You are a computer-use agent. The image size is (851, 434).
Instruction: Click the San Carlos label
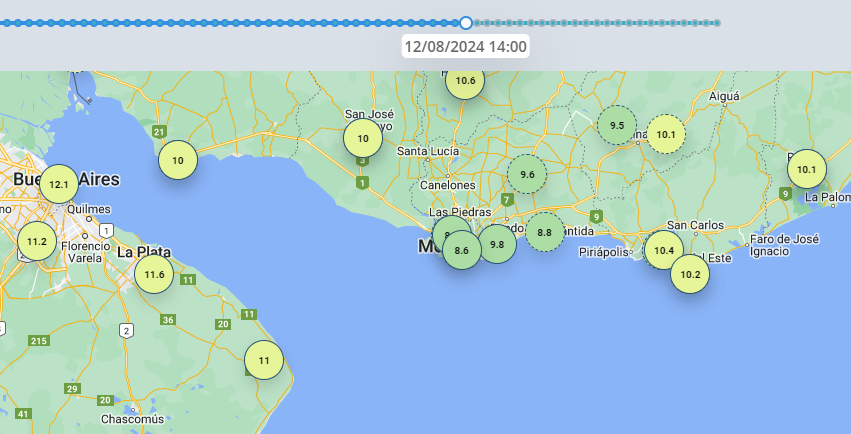coord(695,225)
